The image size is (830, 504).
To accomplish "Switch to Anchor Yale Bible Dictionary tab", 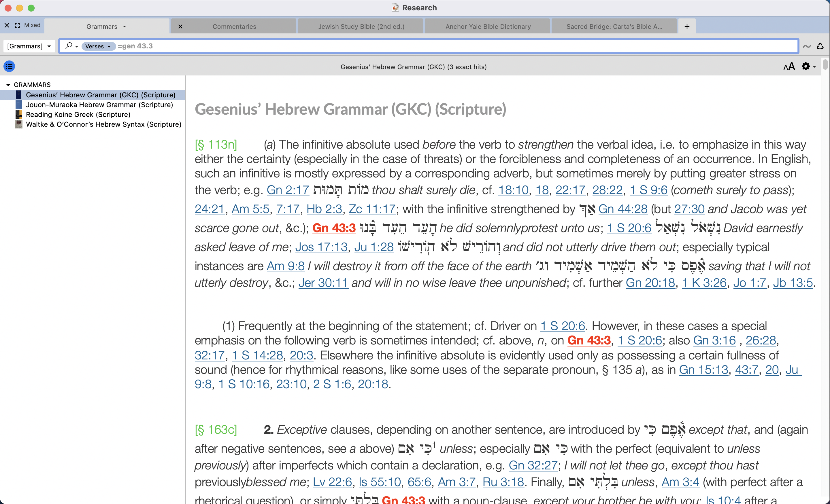I will tap(488, 26).
